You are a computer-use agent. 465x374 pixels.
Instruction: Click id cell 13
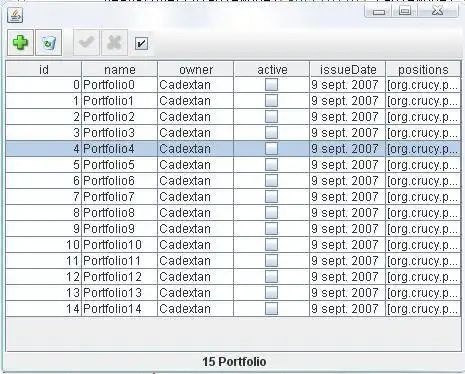[x=44, y=293]
